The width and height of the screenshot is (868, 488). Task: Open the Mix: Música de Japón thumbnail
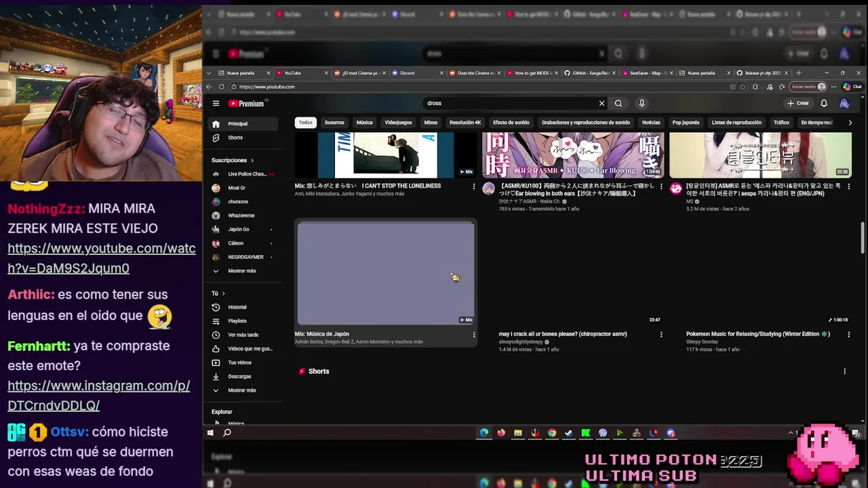[x=386, y=273]
